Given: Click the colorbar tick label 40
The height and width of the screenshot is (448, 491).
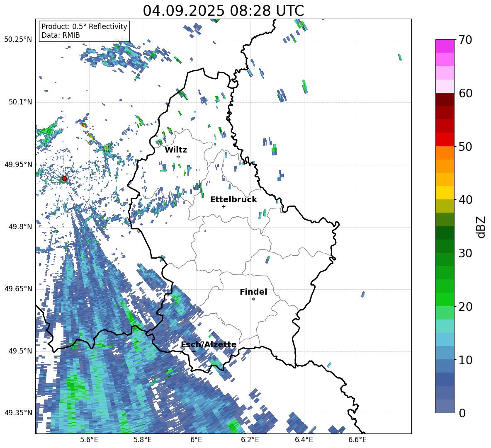Looking at the screenshot, I should pyautogui.click(x=465, y=200).
